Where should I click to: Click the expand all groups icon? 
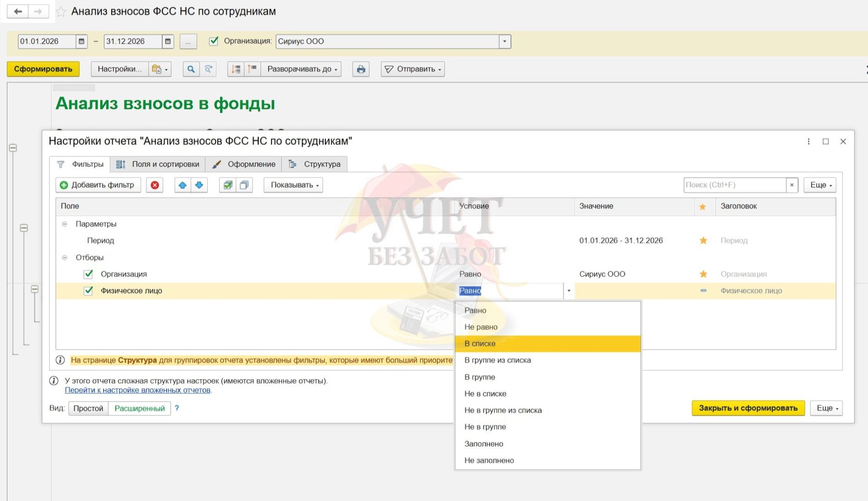252,69
